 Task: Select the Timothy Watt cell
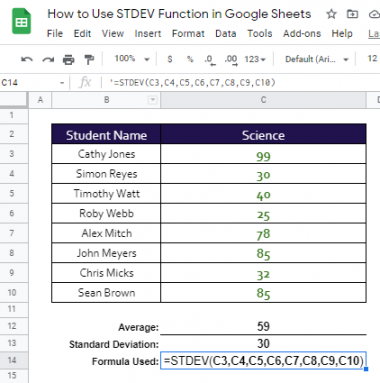(106, 193)
